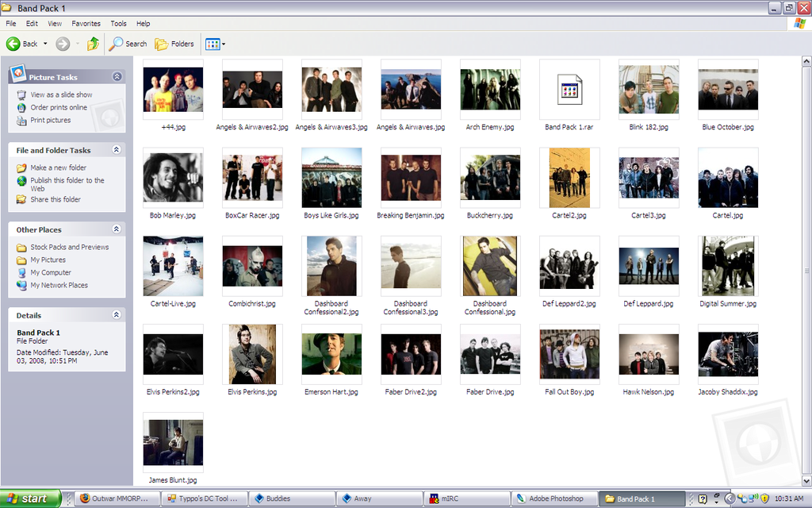This screenshot has width=812, height=508.
Task: Select the Blink 182.jpg thumbnail
Action: [x=649, y=90]
